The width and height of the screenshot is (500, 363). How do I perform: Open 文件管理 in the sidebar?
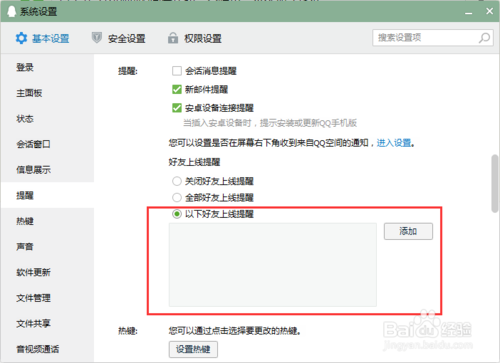pos(47,298)
